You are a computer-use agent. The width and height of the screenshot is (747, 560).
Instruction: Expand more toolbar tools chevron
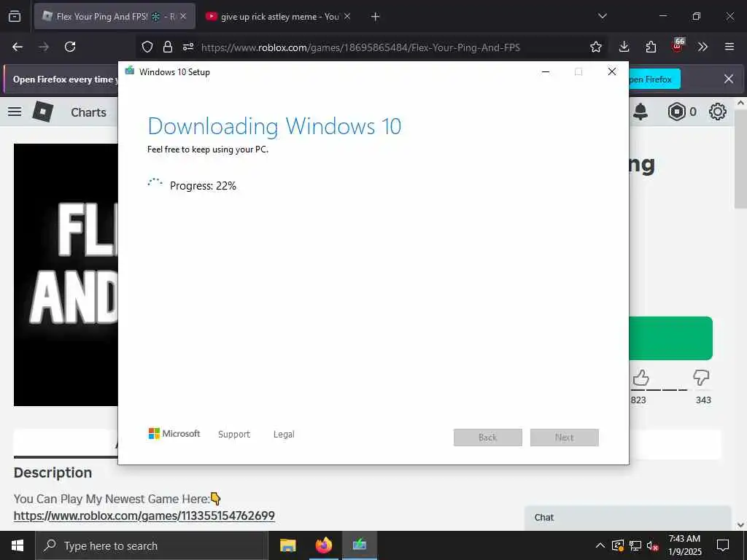[703, 47]
